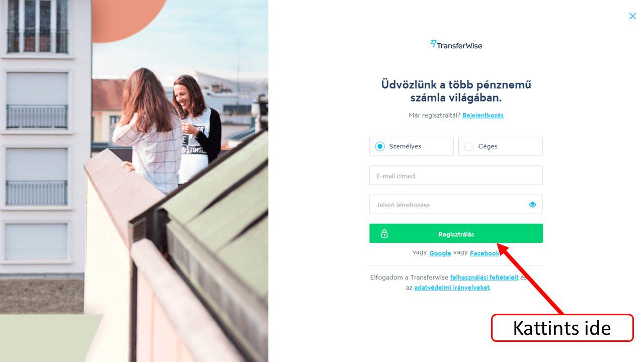Click the TransferWise flag logo icon

pos(433,44)
